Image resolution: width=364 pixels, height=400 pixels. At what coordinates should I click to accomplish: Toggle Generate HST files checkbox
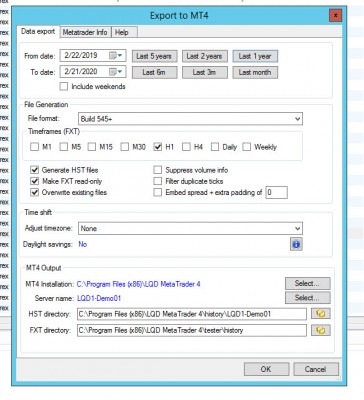coord(35,170)
